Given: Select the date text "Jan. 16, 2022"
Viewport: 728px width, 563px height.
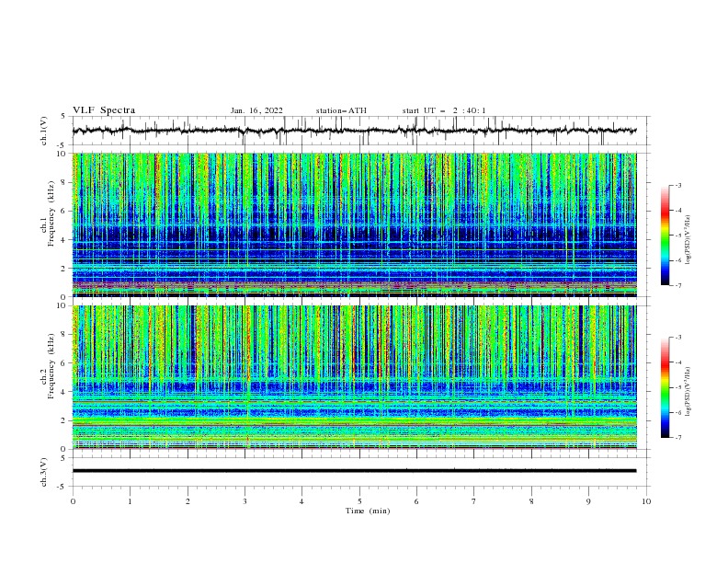Looking at the screenshot, I should tap(256, 110).
